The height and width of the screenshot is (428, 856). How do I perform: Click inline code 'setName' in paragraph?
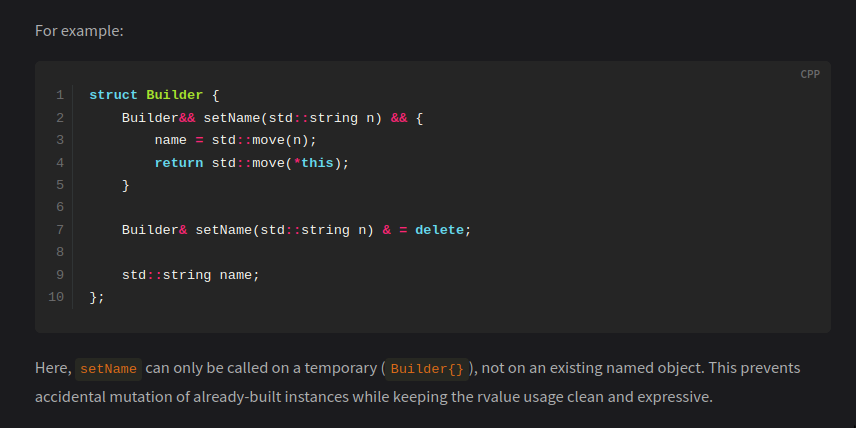coord(108,369)
